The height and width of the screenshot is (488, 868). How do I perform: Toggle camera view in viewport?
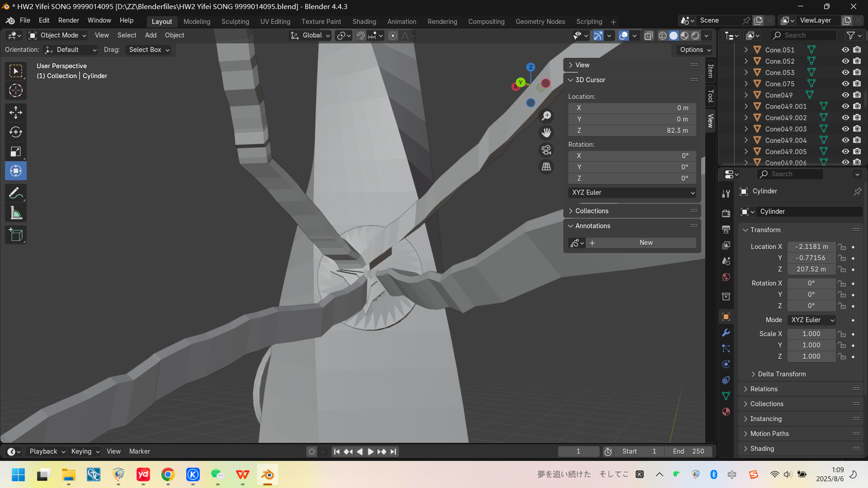pos(547,150)
